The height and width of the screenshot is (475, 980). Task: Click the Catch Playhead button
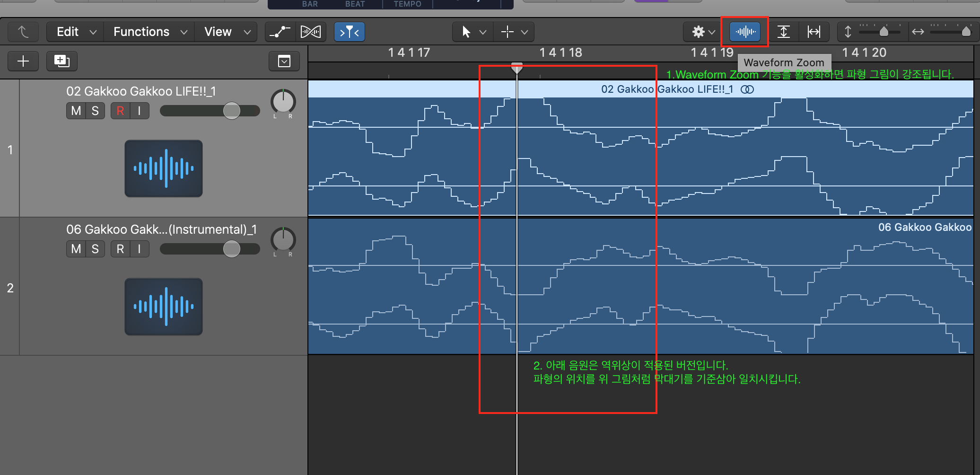point(349,32)
